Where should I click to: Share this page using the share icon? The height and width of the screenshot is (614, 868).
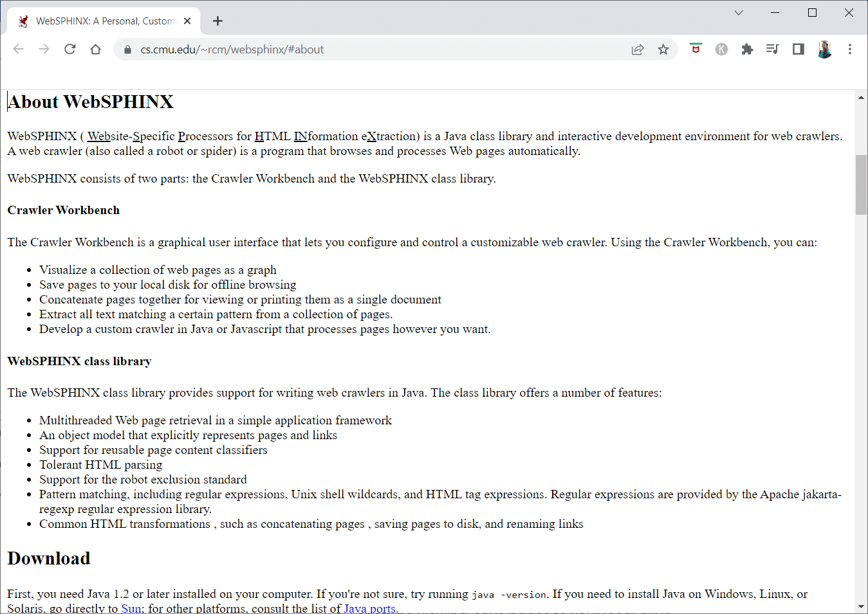coord(638,50)
